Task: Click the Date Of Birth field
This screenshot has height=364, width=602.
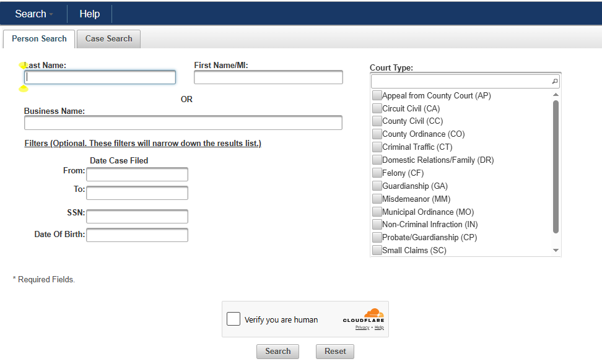Action: (137, 235)
